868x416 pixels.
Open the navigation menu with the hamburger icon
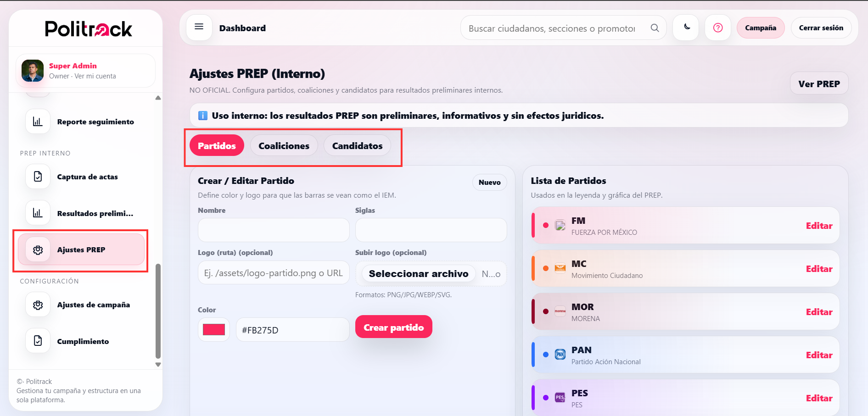point(199,27)
